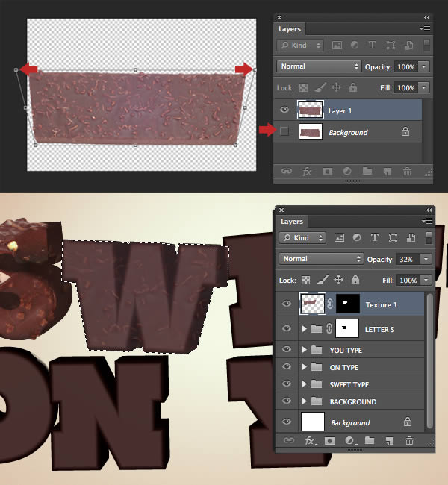Expand LETTER S group triangle
This screenshot has height=485, width=448.
pyautogui.click(x=305, y=328)
